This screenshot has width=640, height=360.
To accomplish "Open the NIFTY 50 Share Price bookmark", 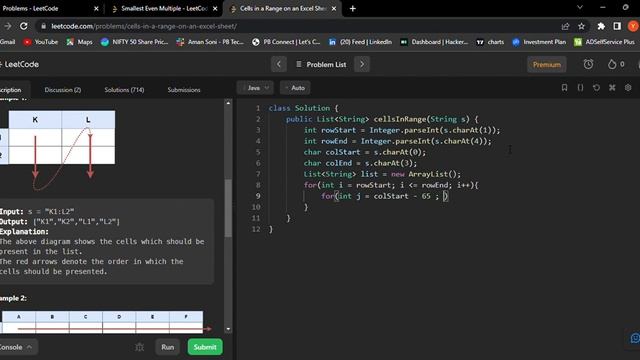I will [134, 42].
